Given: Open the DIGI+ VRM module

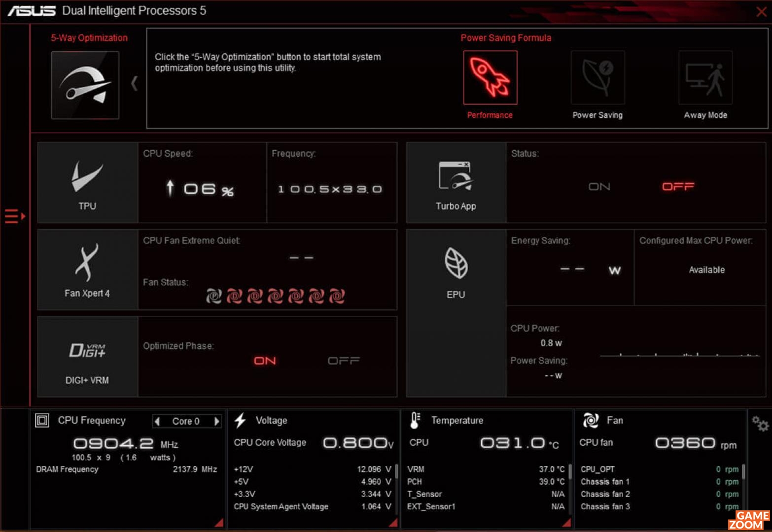Looking at the screenshot, I should (x=87, y=357).
